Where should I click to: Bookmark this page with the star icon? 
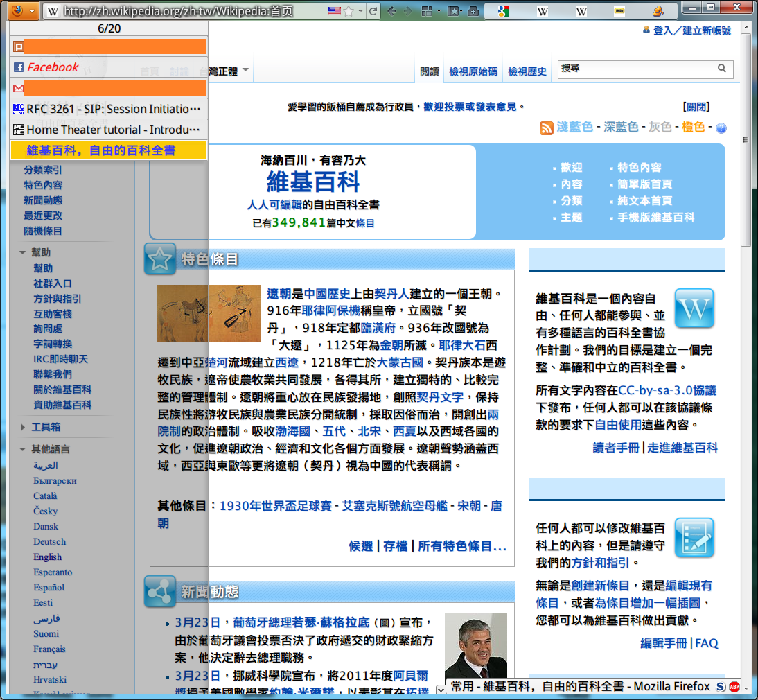(348, 11)
